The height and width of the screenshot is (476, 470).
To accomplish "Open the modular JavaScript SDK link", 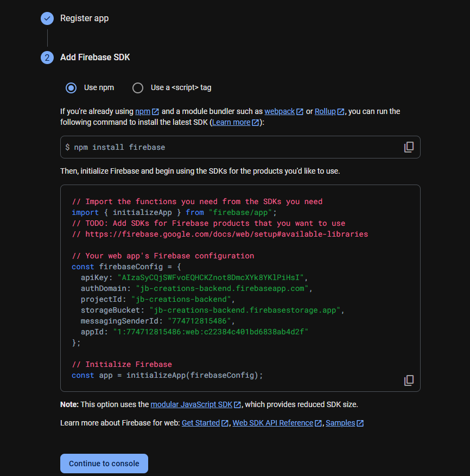I will point(191,404).
